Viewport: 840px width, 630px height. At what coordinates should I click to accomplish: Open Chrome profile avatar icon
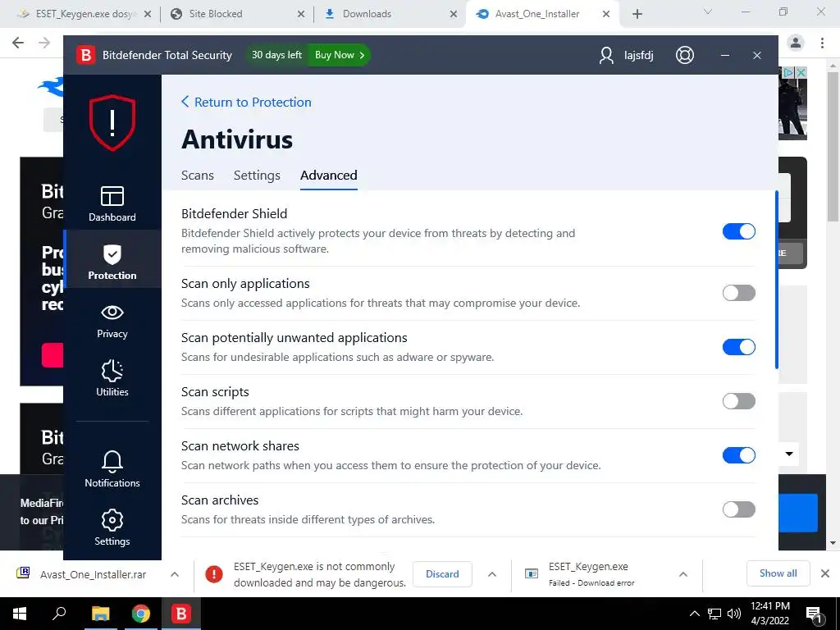pos(796,43)
